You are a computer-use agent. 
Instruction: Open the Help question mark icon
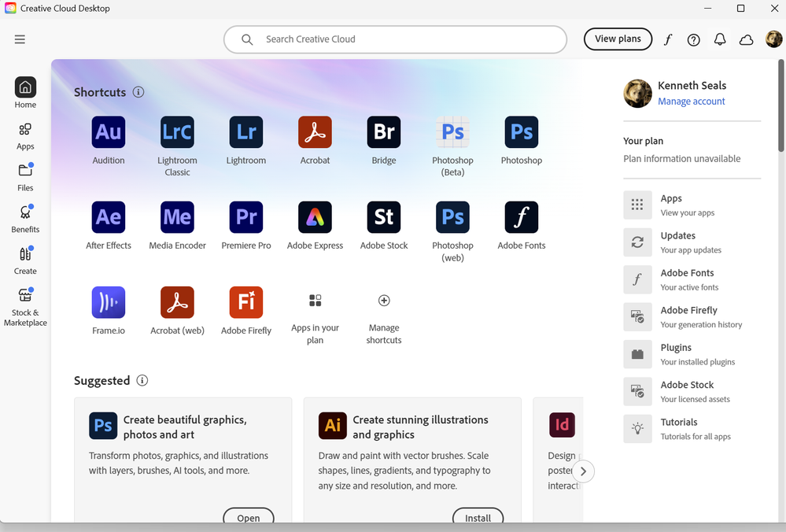pos(694,39)
